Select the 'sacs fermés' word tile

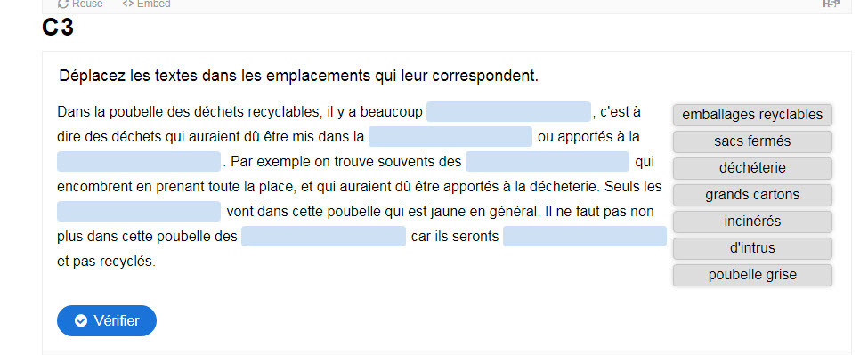click(x=752, y=141)
